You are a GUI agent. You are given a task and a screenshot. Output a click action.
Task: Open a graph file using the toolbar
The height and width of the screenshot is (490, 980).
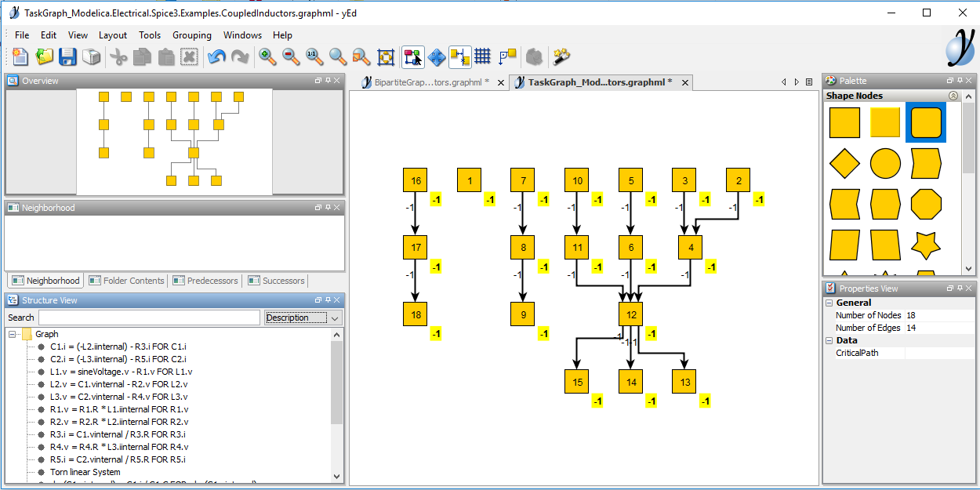(45, 56)
